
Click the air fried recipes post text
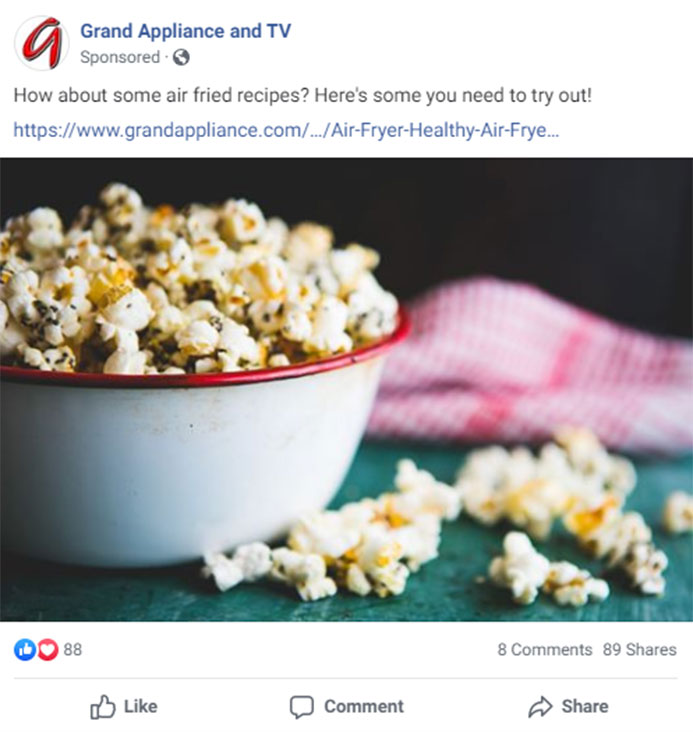(303, 95)
